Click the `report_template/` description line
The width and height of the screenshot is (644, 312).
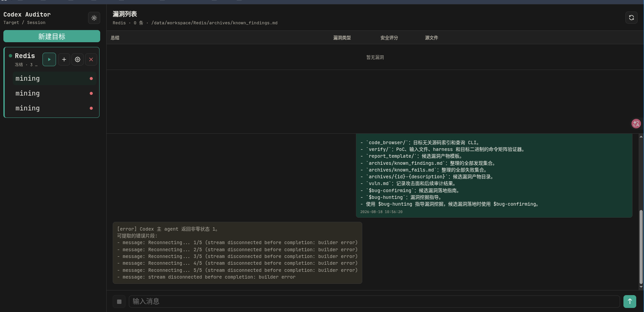pos(411,156)
